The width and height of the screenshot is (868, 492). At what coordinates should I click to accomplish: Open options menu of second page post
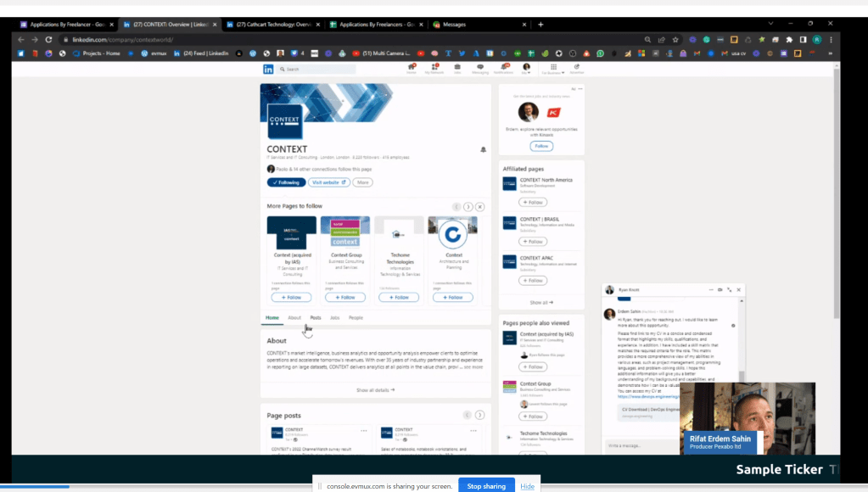(473, 431)
